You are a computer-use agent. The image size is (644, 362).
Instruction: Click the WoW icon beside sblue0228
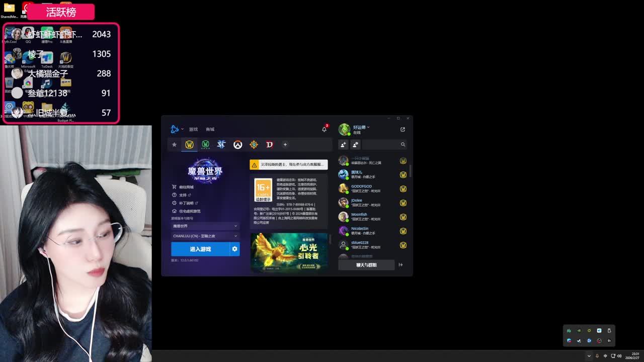[x=403, y=245]
